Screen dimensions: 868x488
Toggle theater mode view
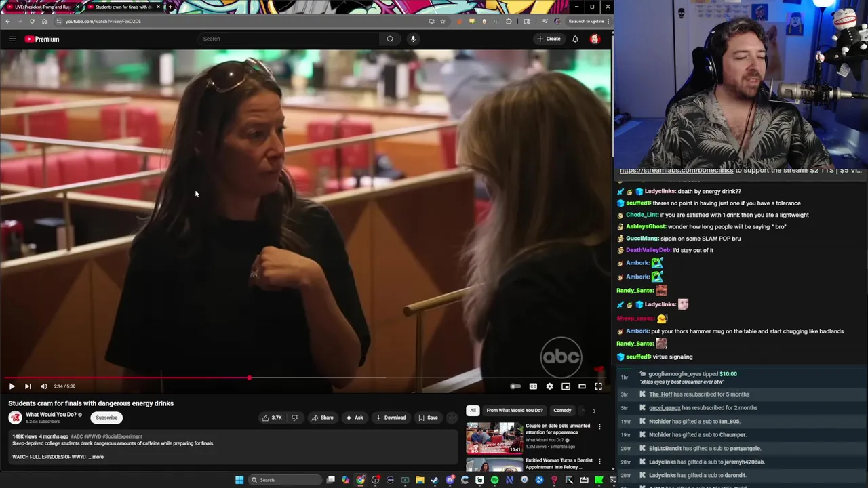582,386
